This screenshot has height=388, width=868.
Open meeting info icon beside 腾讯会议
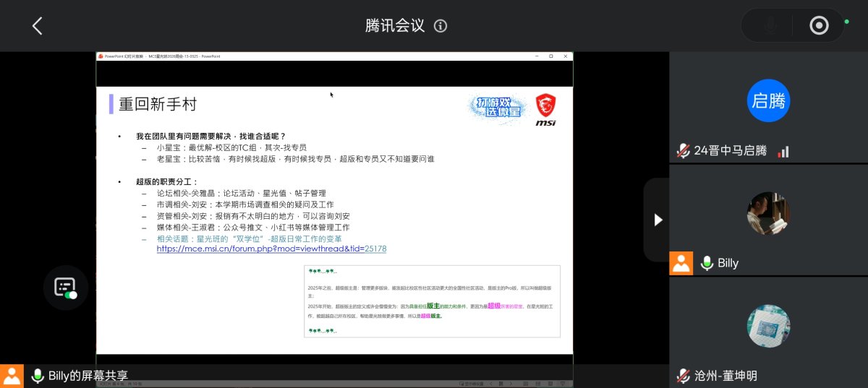pos(441,26)
